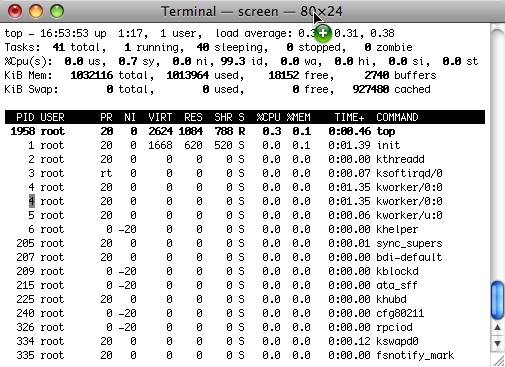The height and width of the screenshot is (367, 505).
Task: Click the 'sync_supers' process name
Action: click(x=409, y=243)
